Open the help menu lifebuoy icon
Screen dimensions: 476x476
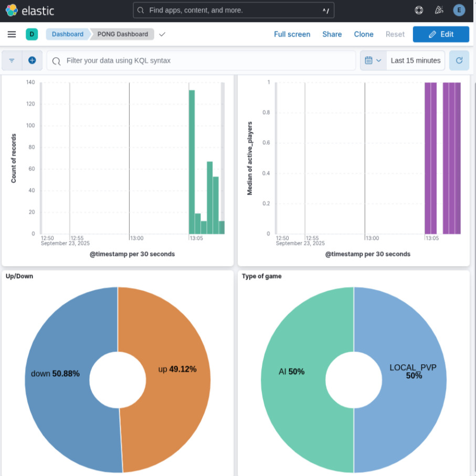click(419, 10)
